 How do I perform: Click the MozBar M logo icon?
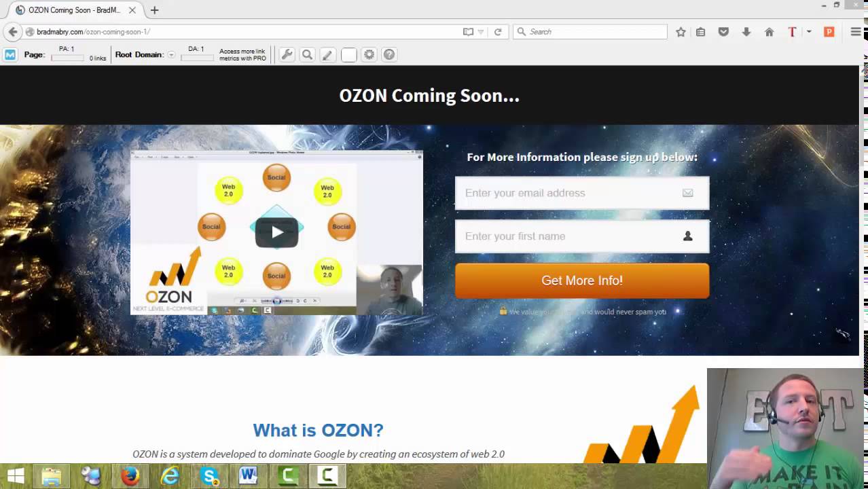click(x=10, y=55)
